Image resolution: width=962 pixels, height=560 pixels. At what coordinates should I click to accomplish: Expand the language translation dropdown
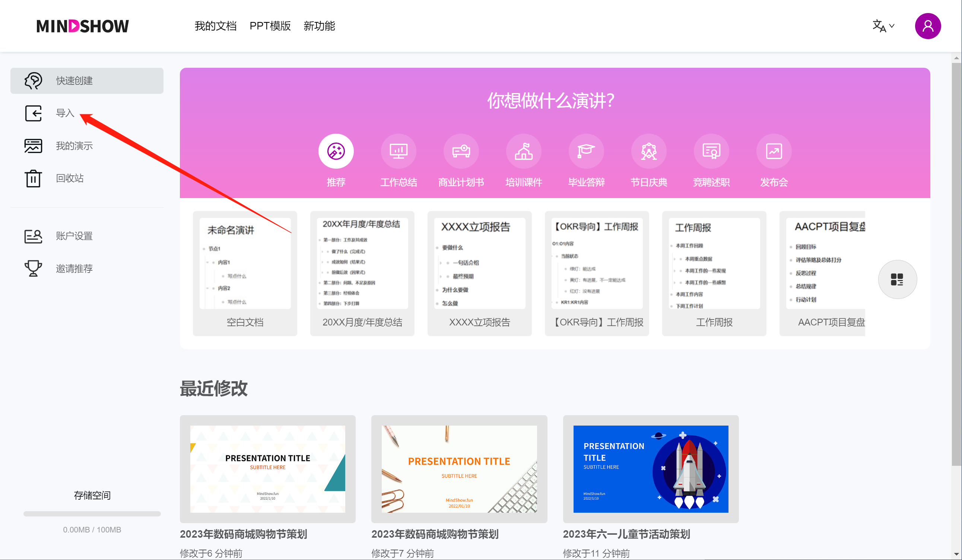click(x=883, y=26)
